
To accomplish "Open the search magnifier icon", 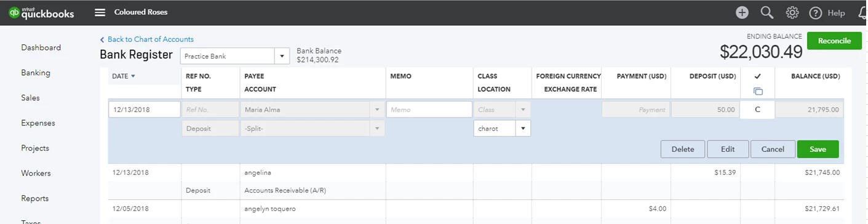I will (x=767, y=12).
